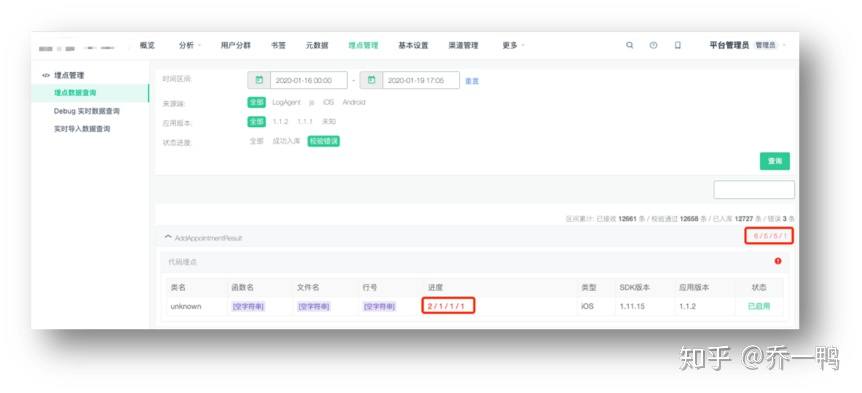Image resolution: width=862 pixels, height=393 pixels.
Task: Open 渠道管理 menu item
Action: coord(463,46)
